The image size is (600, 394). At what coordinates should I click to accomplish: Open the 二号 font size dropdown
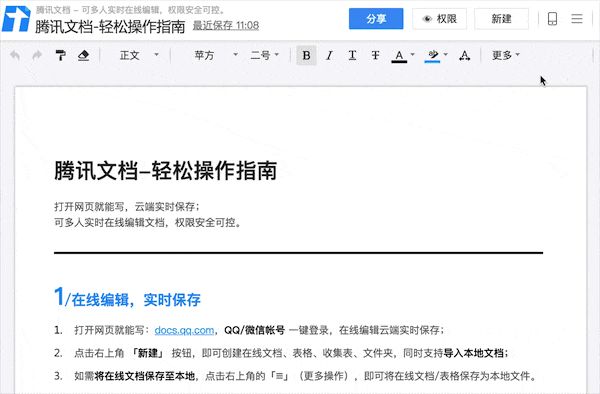[264, 55]
